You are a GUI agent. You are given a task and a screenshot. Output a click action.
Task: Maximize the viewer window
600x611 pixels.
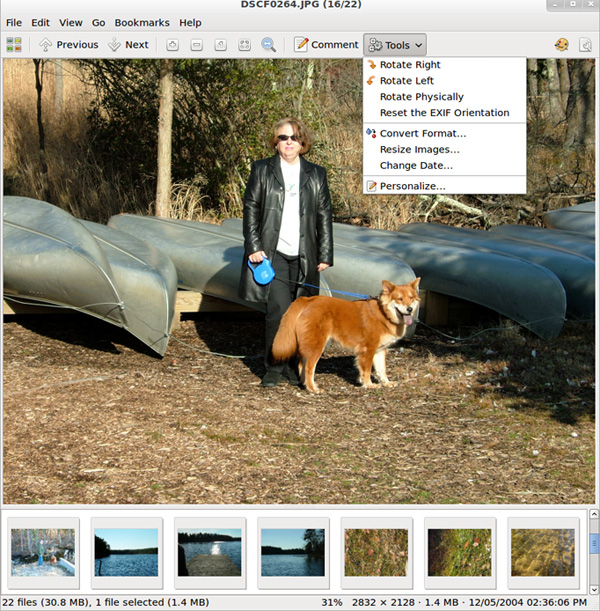click(573, 4)
